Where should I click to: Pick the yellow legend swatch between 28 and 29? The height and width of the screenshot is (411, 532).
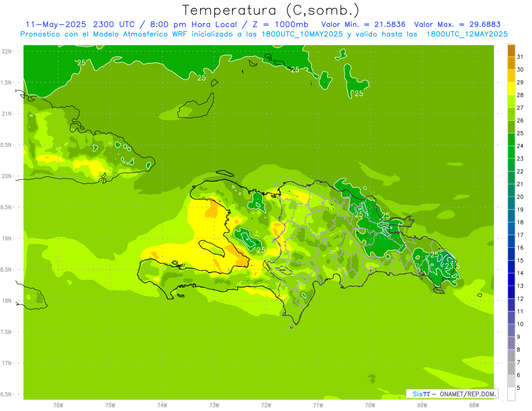point(511,89)
